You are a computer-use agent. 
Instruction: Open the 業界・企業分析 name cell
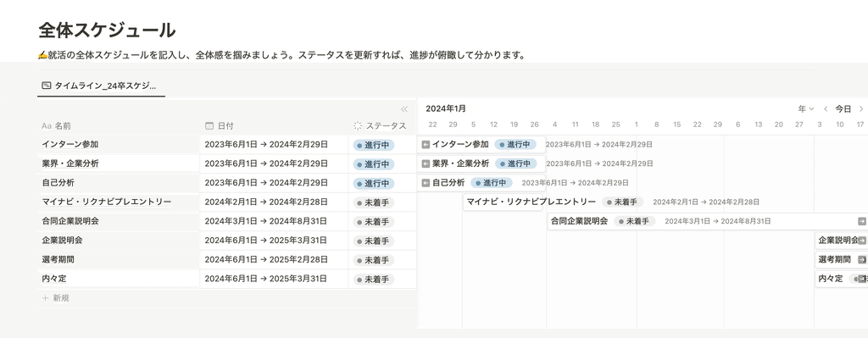tap(119, 163)
